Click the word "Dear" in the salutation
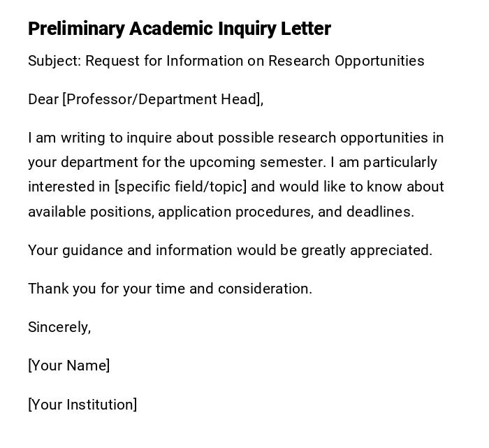 point(43,99)
